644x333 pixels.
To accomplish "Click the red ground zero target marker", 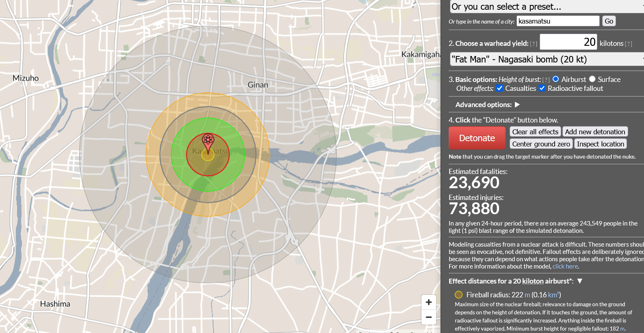I will click(208, 143).
